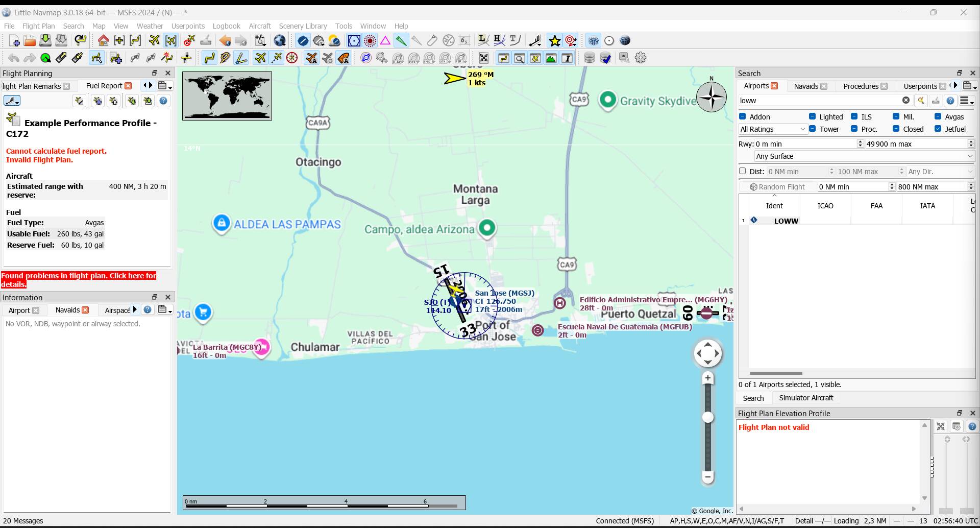Toggle the high-altitude airways H icon
The width and height of the screenshot is (980, 528).
pyautogui.click(x=499, y=41)
